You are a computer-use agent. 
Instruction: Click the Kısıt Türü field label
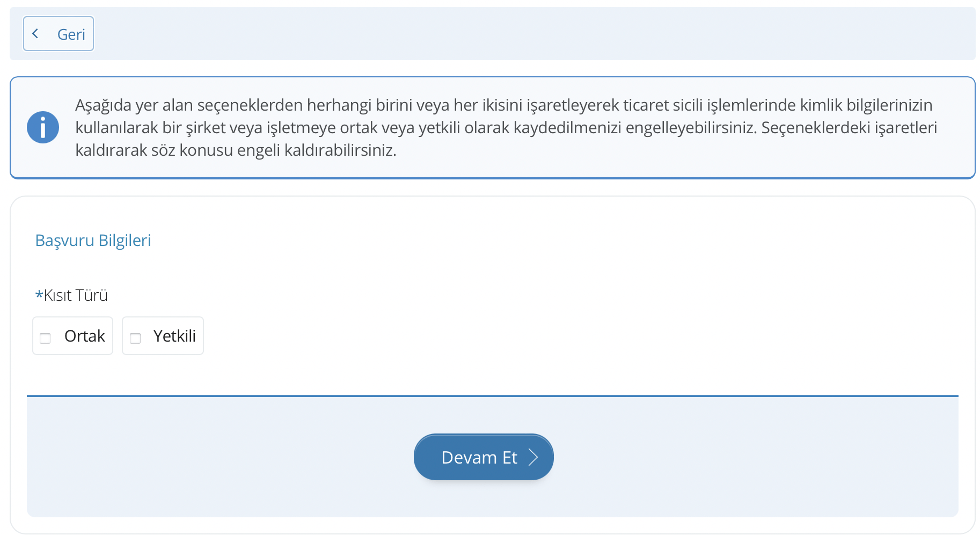[x=76, y=295]
